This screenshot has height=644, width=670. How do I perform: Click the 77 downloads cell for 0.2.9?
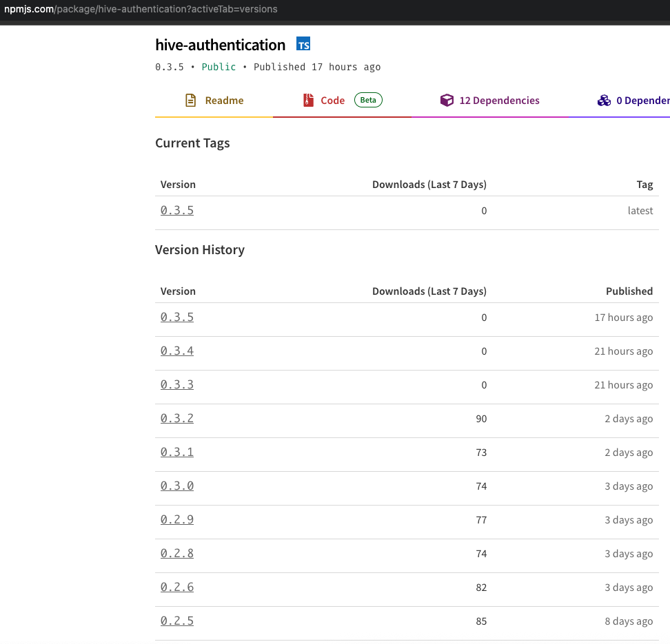[481, 520]
